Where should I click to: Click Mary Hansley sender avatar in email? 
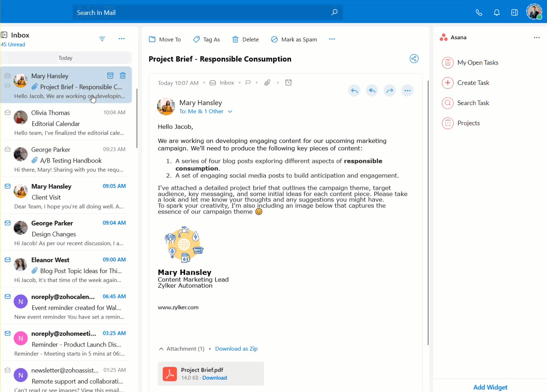coord(166,107)
